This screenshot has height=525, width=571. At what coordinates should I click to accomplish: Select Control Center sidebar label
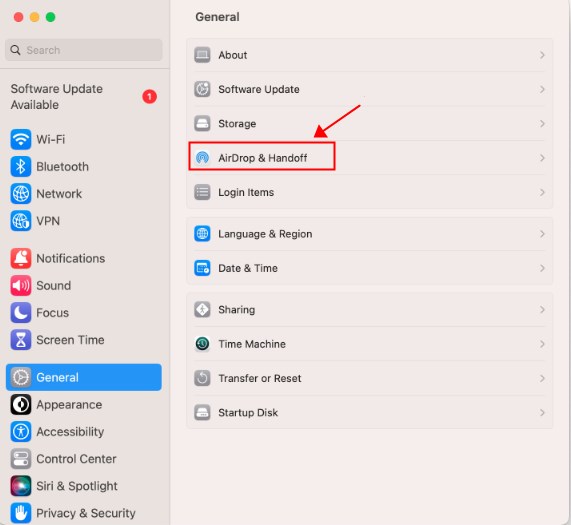76,459
